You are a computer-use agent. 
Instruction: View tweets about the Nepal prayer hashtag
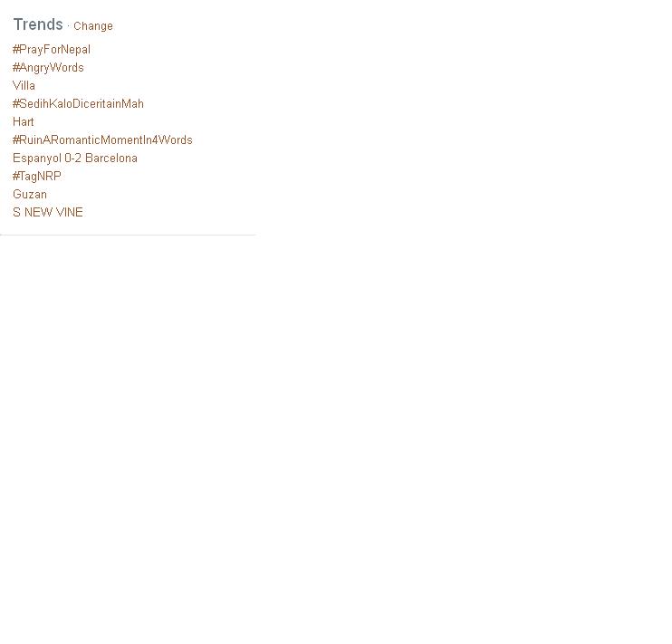(52, 50)
